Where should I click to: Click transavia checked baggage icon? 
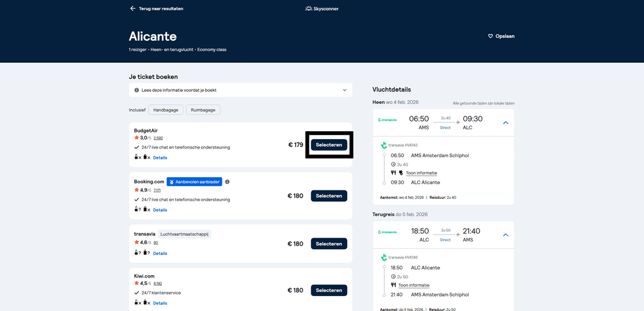[145, 253]
